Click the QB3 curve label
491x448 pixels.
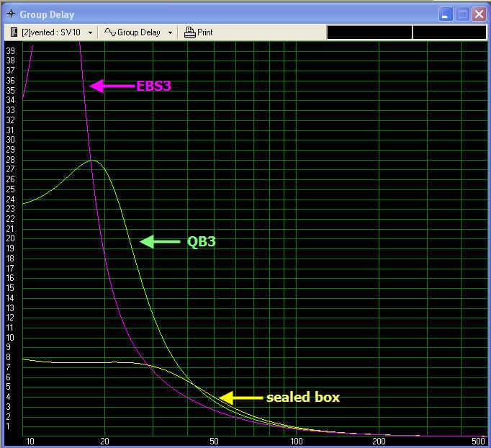coord(202,241)
